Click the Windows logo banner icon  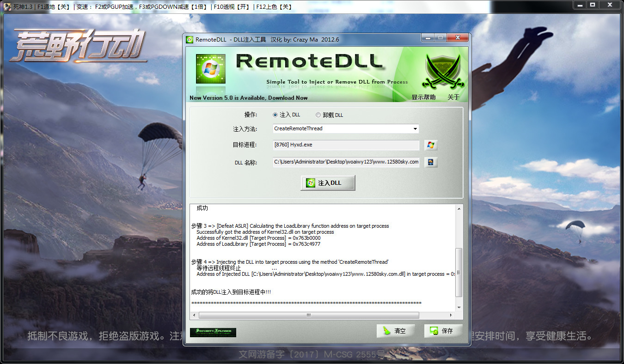tap(210, 68)
